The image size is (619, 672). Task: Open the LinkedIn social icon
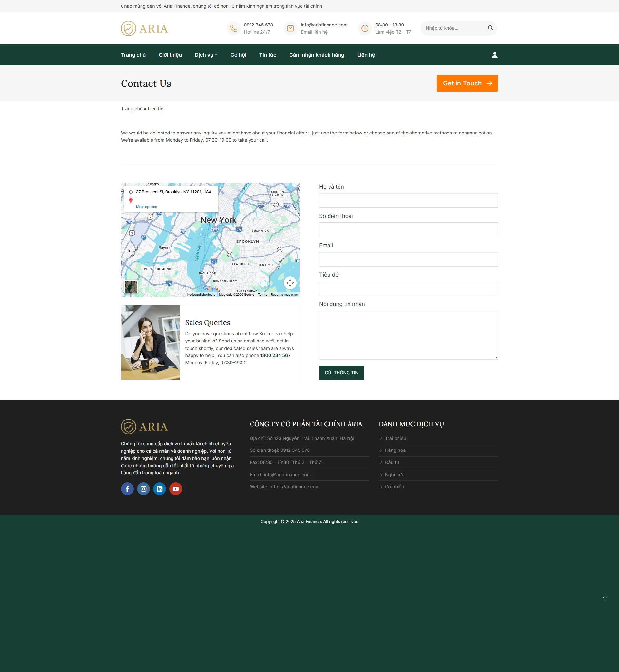coord(160,489)
